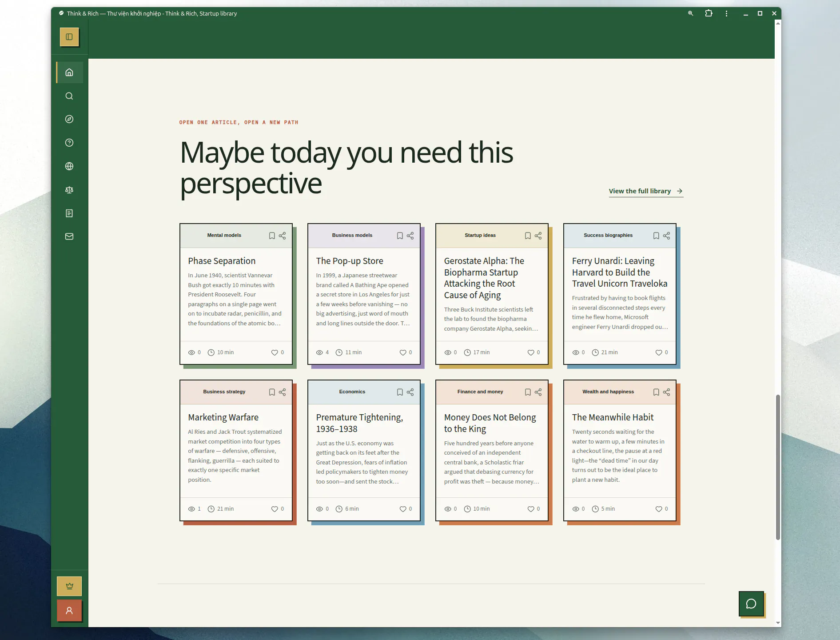Open the browser three-dot menu
This screenshot has height=640, width=840.
[727, 13]
